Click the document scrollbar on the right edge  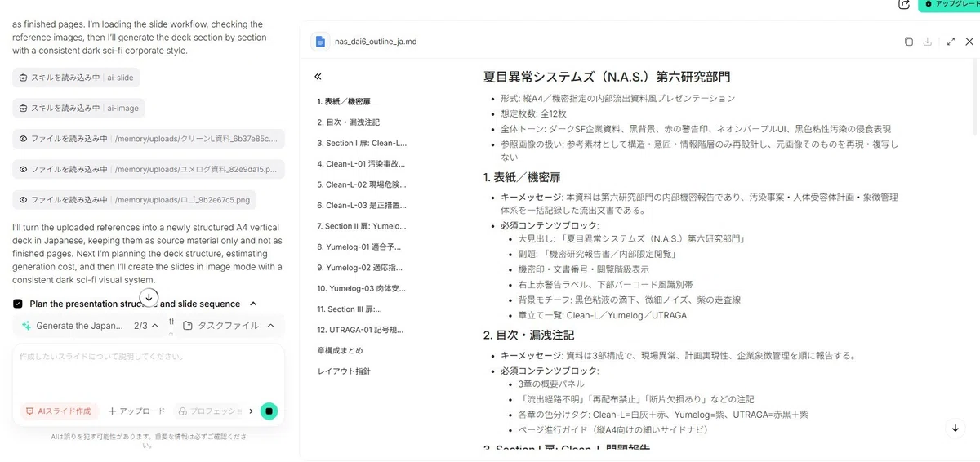[977, 98]
